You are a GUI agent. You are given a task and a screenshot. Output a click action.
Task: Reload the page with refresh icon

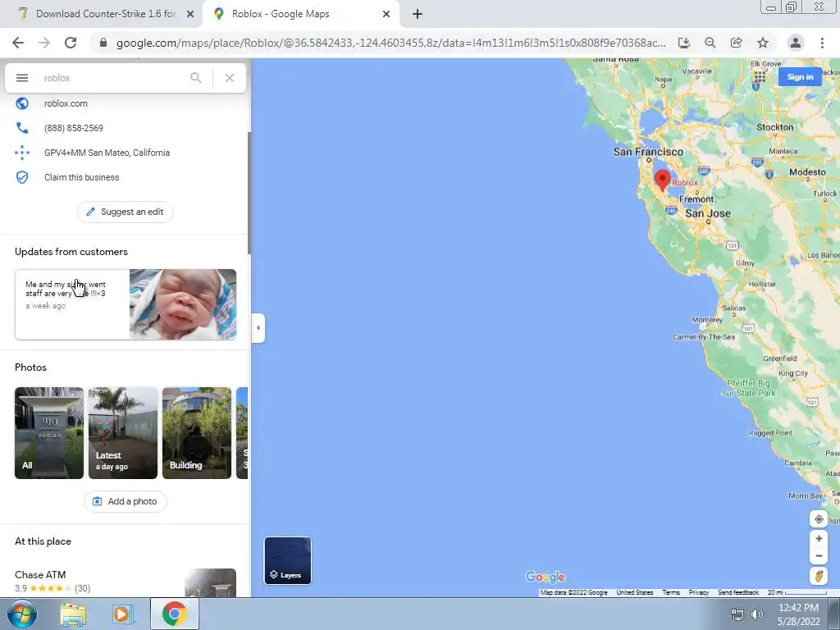tap(71, 43)
